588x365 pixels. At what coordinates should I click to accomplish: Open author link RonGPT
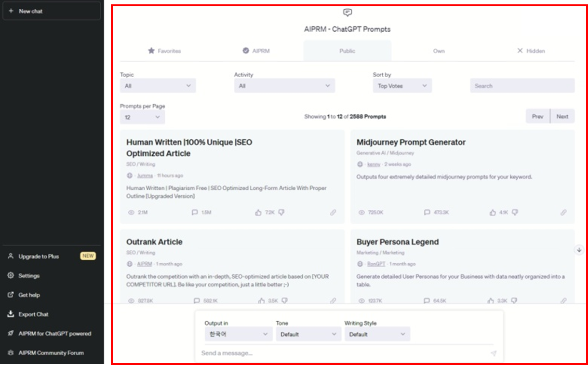pyautogui.click(x=376, y=264)
